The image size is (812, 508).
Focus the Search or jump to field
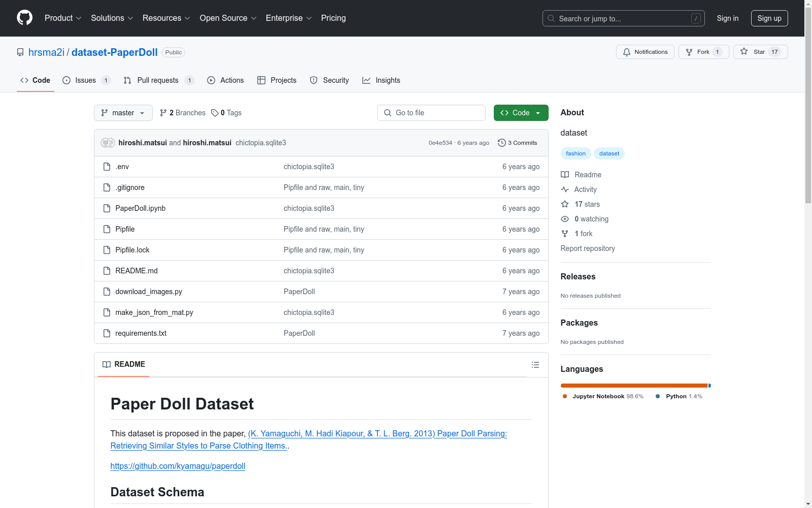coord(624,18)
